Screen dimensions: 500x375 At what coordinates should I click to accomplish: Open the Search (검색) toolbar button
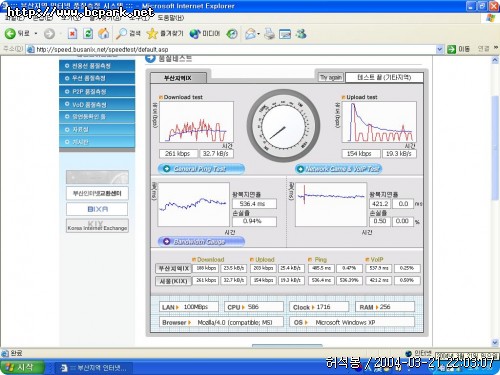[x=128, y=33]
